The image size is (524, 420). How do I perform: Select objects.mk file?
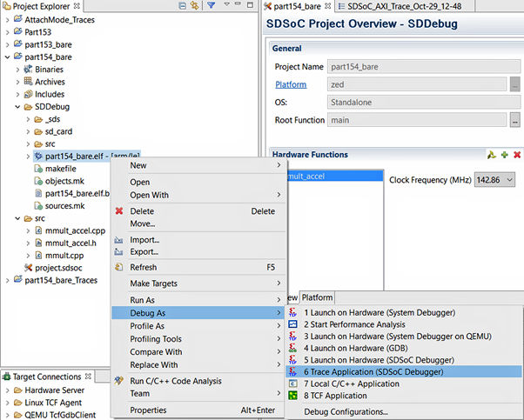pyautogui.click(x=64, y=181)
